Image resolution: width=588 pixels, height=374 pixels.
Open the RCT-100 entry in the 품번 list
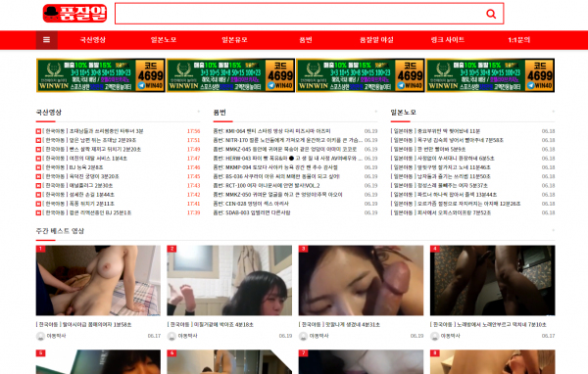(267, 185)
